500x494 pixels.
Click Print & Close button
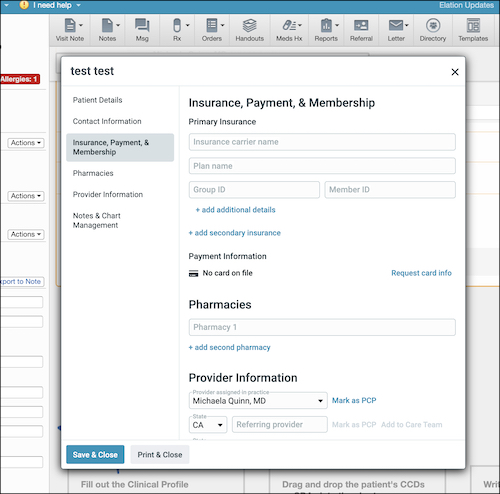pyautogui.click(x=160, y=455)
